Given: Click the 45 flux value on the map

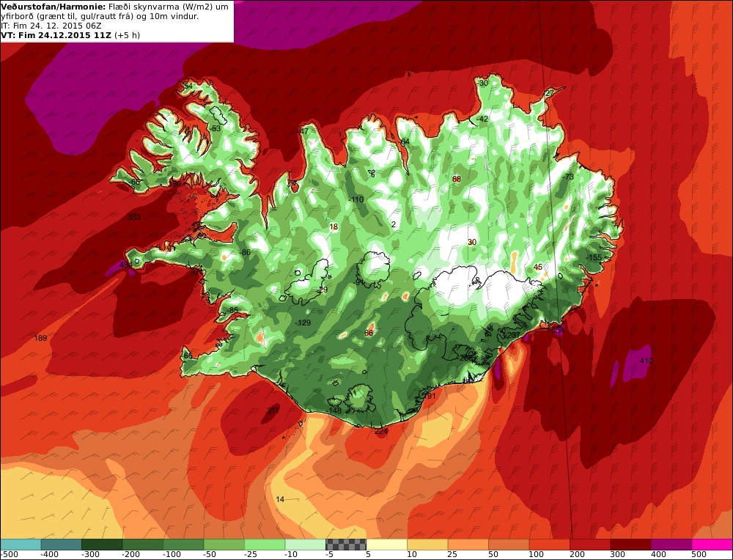Looking at the screenshot, I should click(538, 267).
